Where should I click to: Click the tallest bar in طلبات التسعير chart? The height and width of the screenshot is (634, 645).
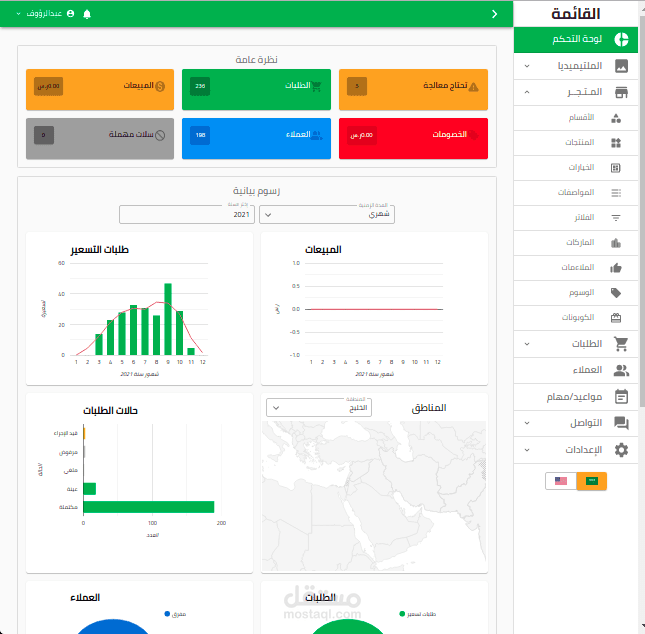point(168,319)
